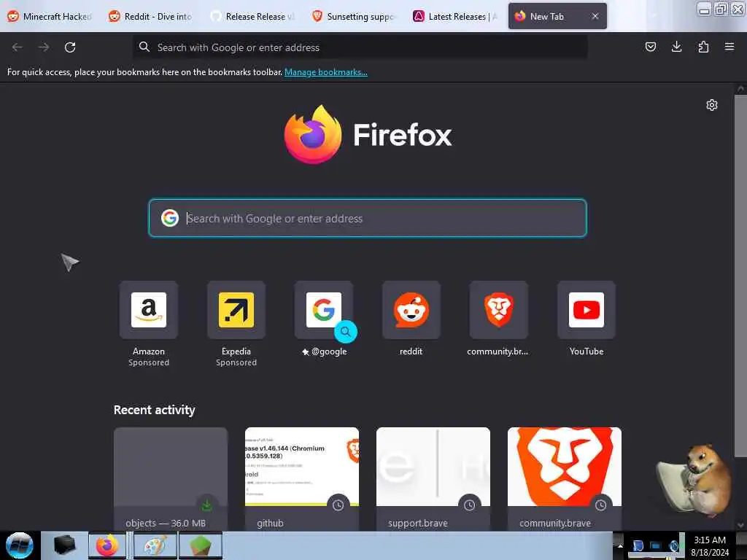747x560 pixels.
Task: Click the flag tray icon beside it
Action: [656, 545]
